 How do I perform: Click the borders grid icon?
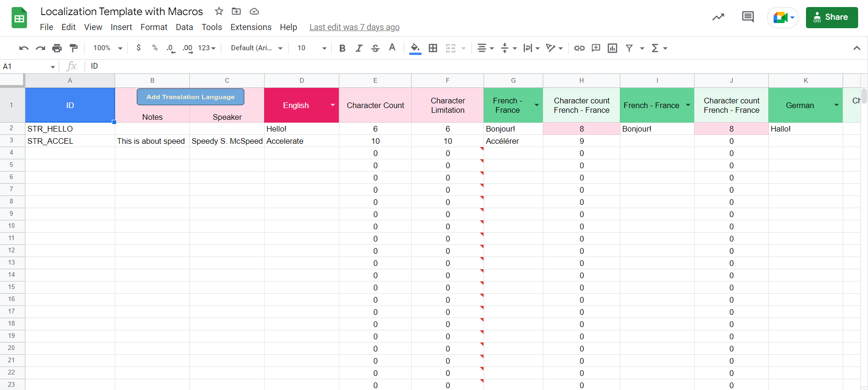click(433, 48)
